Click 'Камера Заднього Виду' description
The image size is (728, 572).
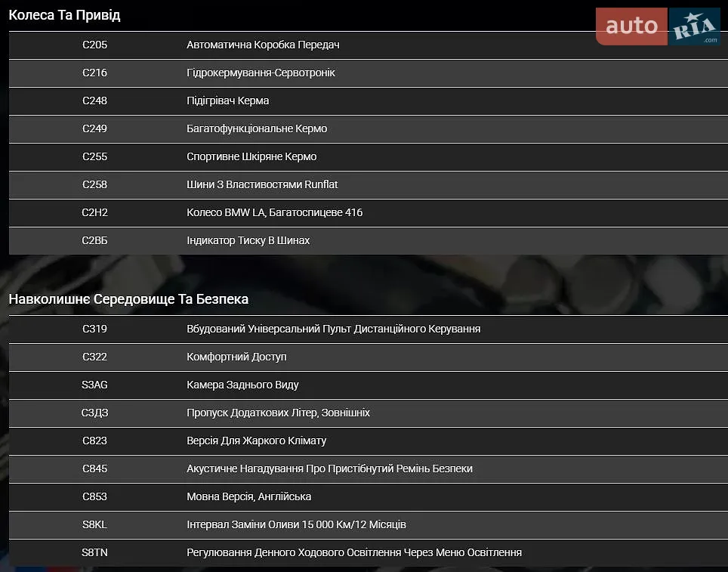click(242, 385)
